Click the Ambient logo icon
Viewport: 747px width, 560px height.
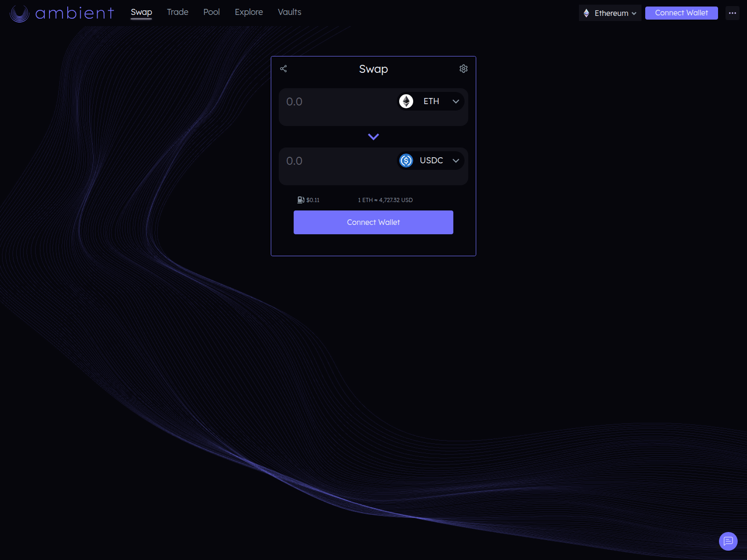click(x=20, y=13)
